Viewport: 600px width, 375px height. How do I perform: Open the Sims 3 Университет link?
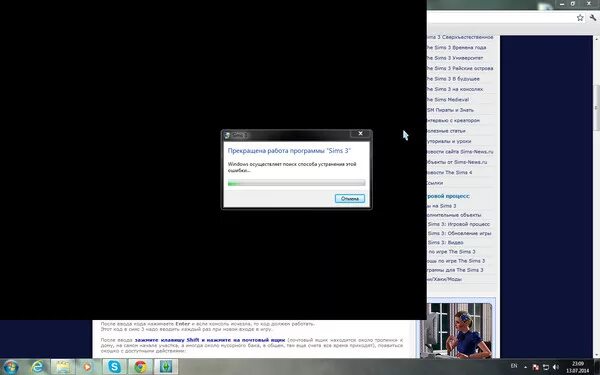point(455,58)
